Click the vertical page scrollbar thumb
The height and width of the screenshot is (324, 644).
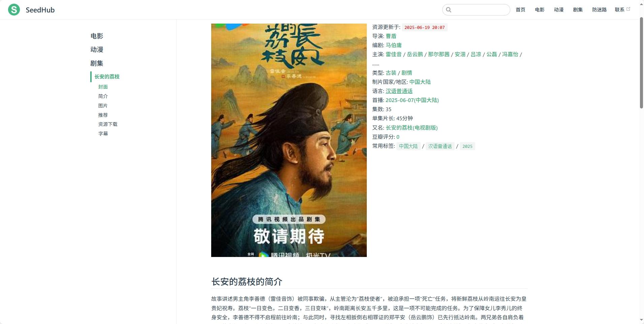(x=641, y=63)
